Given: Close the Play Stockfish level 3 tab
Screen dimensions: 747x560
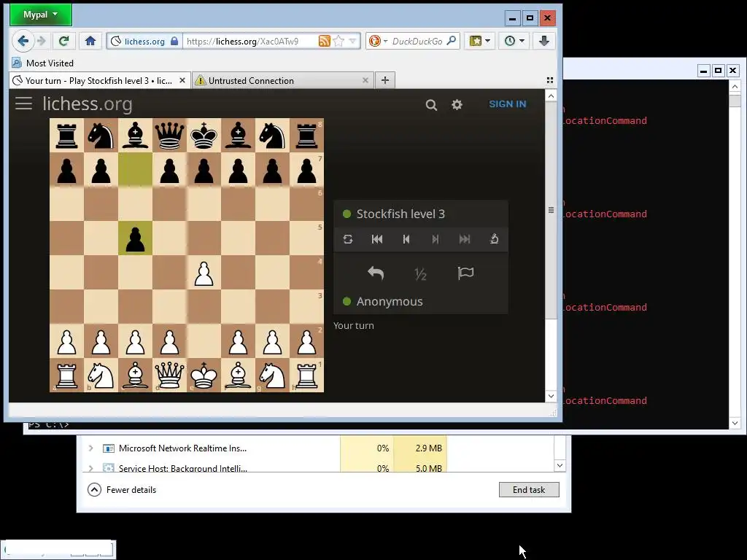Looking at the screenshot, I should pyautogui.click(x=182, y=80).
